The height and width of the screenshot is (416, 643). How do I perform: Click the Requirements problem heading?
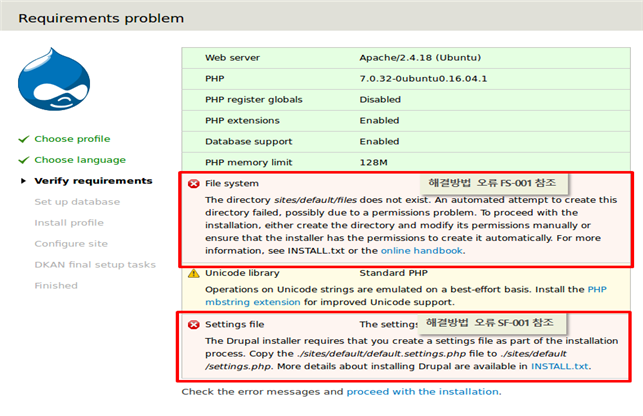pos(101,18)
